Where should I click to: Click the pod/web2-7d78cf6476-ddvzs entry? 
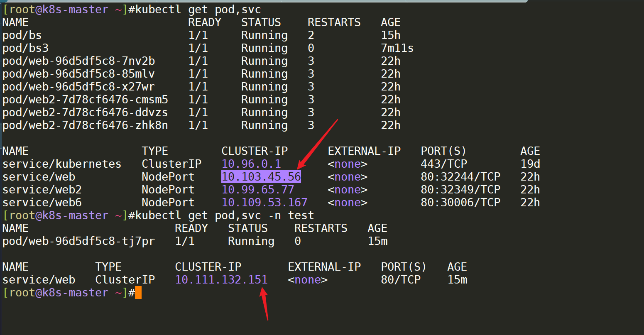coord(85,112)
